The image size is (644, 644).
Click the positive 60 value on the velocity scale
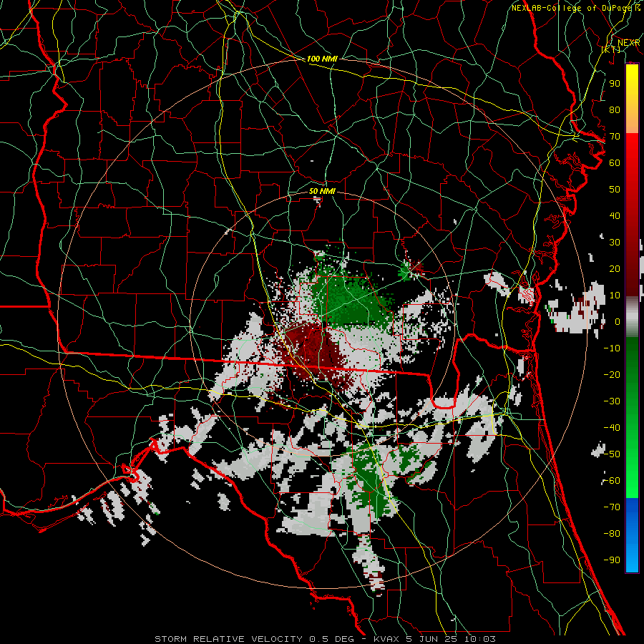615,162
